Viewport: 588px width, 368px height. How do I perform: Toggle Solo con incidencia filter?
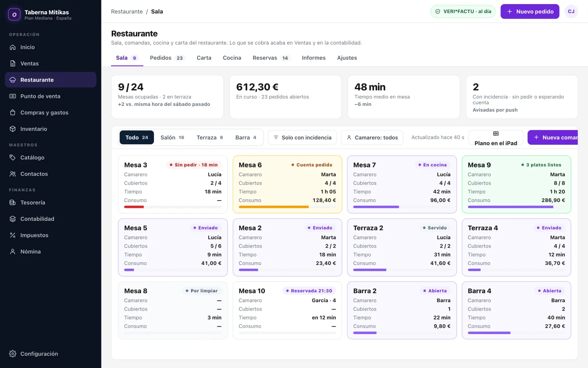(302, 137)
